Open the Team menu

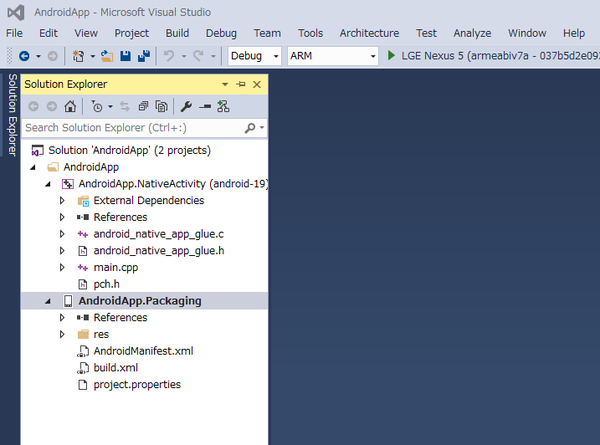[267, 33]
